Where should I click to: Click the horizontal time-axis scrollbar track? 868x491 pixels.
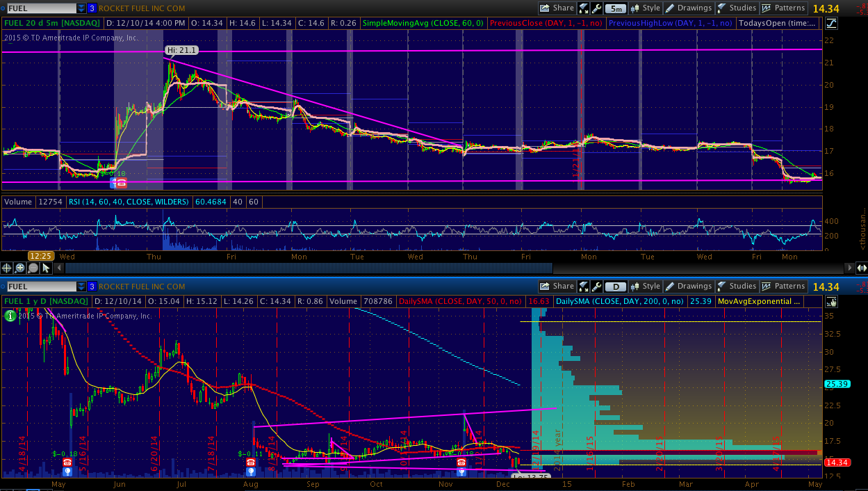[x=417, y=268]
